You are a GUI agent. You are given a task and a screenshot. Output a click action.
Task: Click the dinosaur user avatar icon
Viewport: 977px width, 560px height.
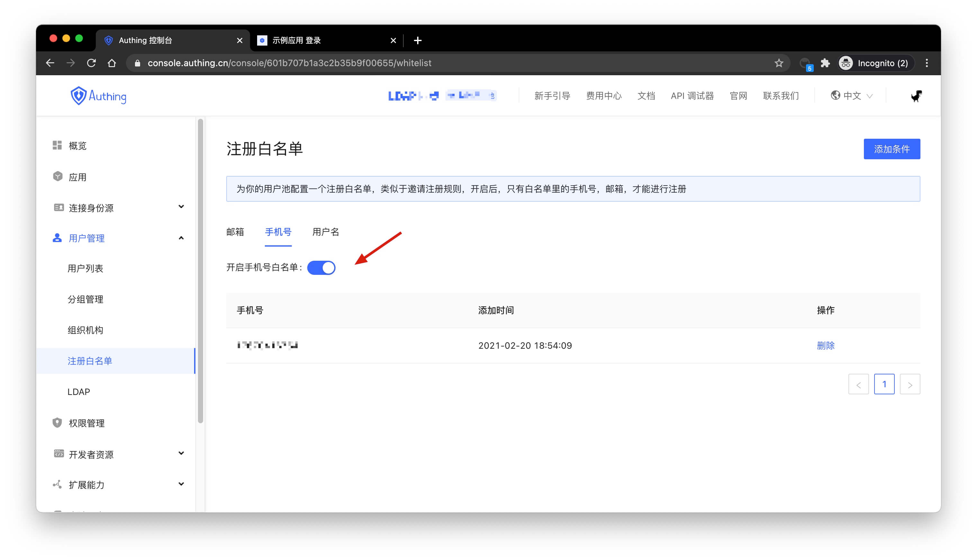916,96
